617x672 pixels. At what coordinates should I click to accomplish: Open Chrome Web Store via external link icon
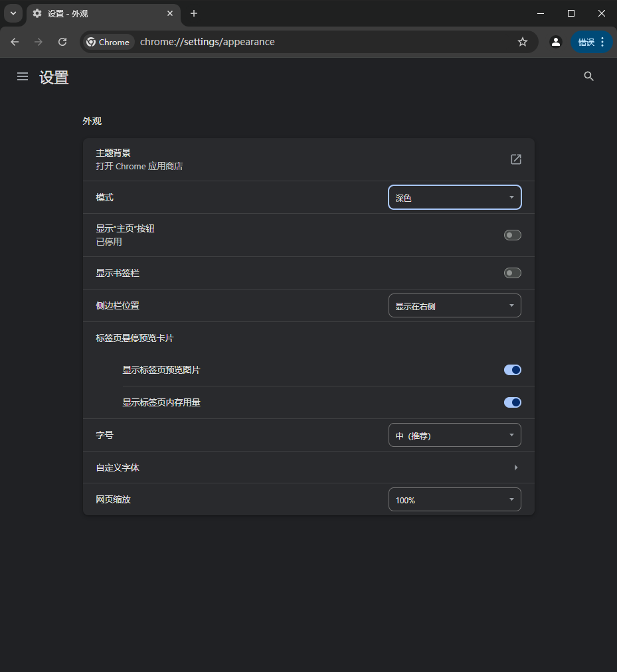[516, 159]
